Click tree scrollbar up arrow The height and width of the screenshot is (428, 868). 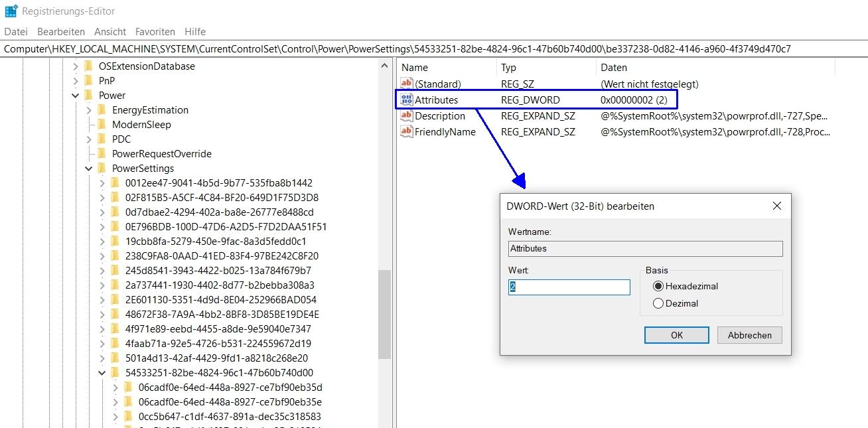pyautogui.click(x=384, y=66)
